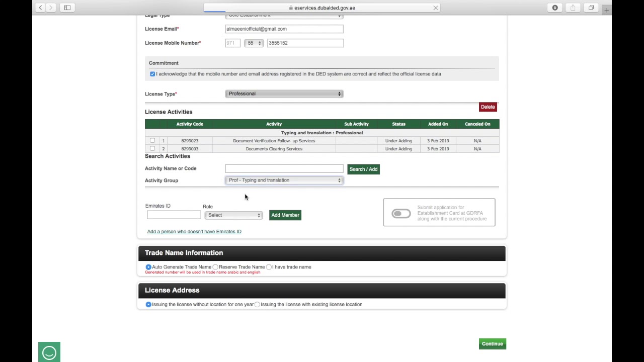This screenshot has width=644, height=362.
Task: Open the Activity Group dropdown
Action: point(284,180)
